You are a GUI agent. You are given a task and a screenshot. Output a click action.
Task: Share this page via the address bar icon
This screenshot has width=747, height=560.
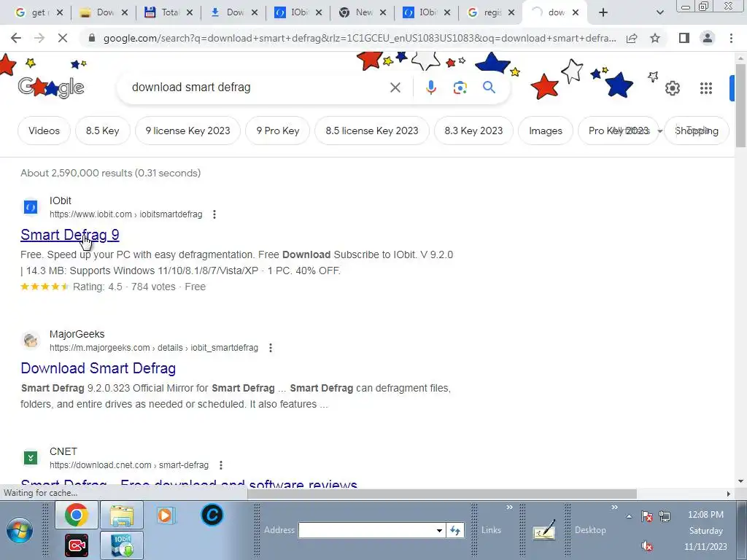[632, 38]
